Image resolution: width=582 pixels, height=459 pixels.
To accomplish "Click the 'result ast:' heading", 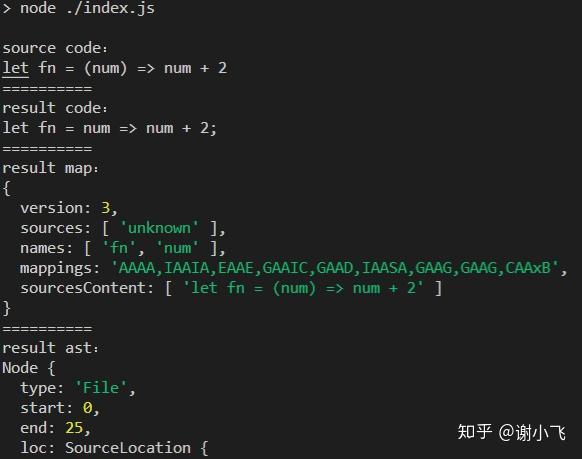I will point(50,348).
